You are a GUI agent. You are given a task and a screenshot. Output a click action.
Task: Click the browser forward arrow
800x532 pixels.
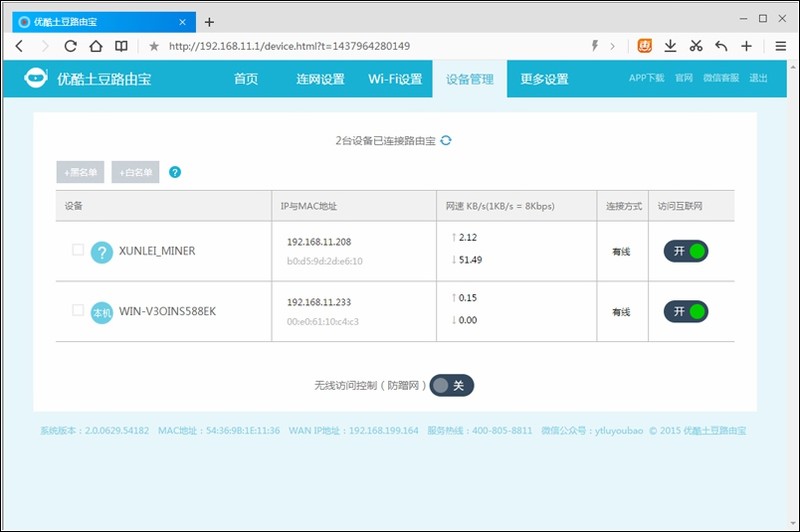coord(45,46)
